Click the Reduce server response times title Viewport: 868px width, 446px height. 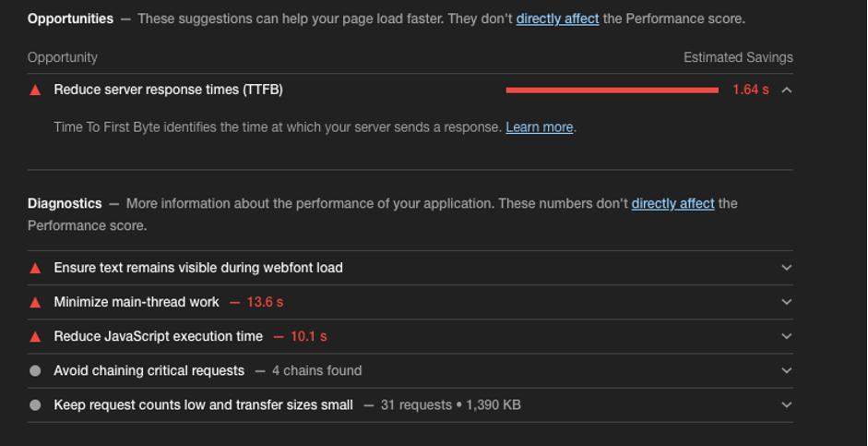168,90
